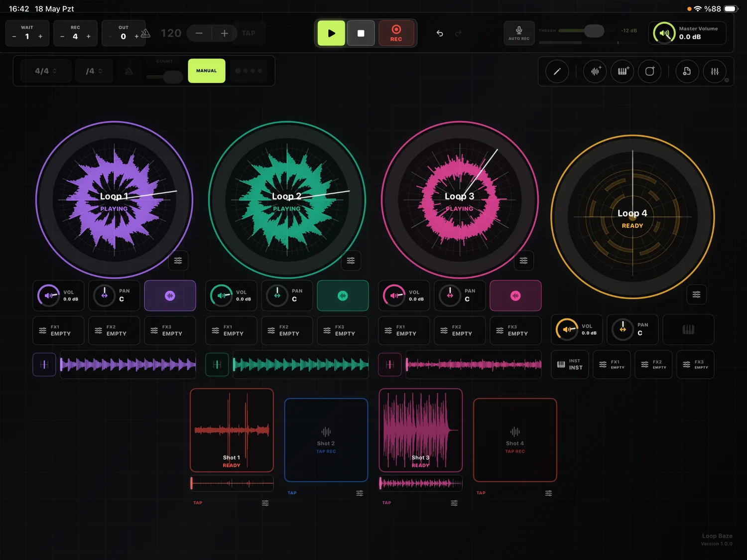
Task: Undo the last action
Action: coord(440,33)
